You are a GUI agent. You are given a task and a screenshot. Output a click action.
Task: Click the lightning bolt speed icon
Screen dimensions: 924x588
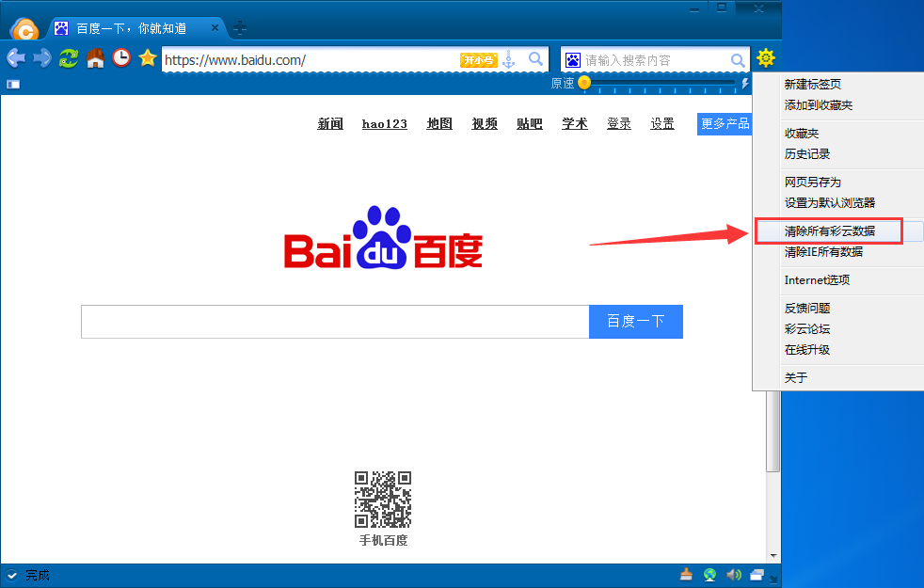coord(745,84)
